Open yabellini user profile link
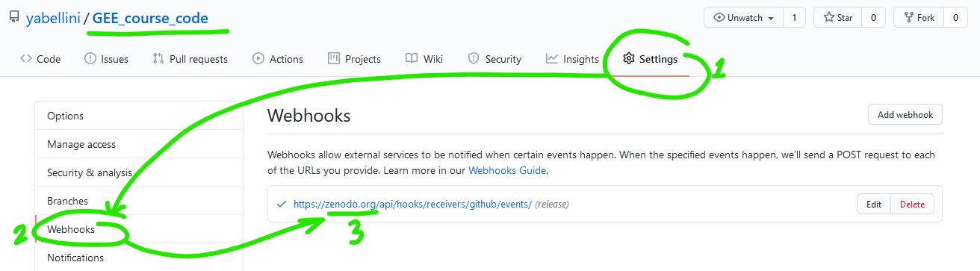Viewport: 980px width, 271px height. click(53, 19)
